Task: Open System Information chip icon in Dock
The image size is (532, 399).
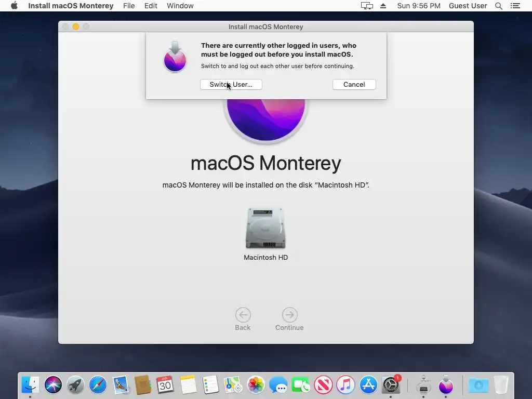Action: pos(423,385)
